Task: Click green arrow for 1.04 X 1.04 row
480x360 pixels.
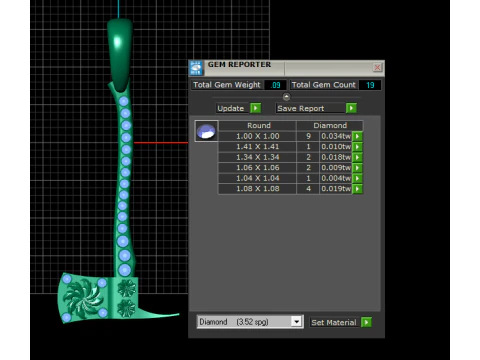Action: [357, 178]
